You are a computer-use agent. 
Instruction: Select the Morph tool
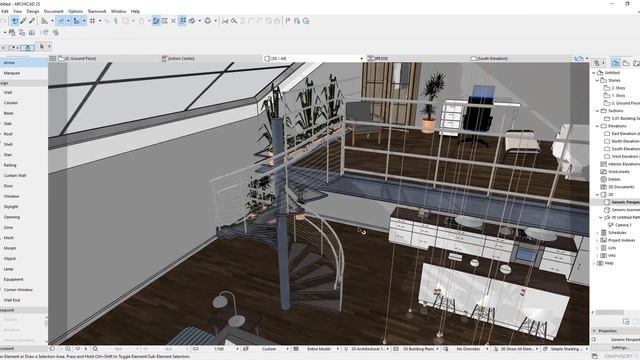tap(10, 248)
